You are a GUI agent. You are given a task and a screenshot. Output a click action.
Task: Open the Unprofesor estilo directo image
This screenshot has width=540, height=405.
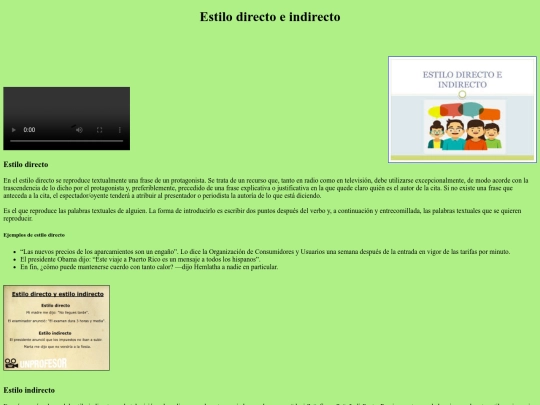(56, 328)
